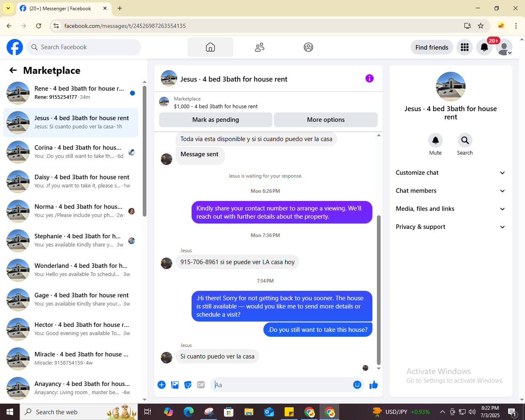Open conversation with Stephanie
Screen dimensions: 525x420
(71, 241)
